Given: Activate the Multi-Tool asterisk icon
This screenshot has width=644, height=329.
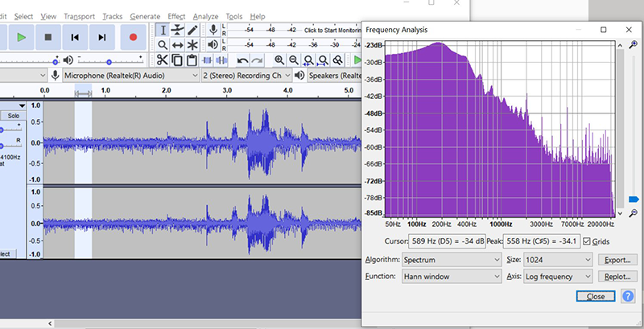Looking at the screenshot, I should point(192,45).
